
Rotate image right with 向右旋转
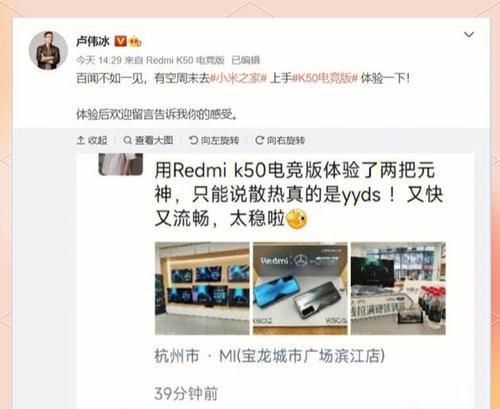pos(280,140)
